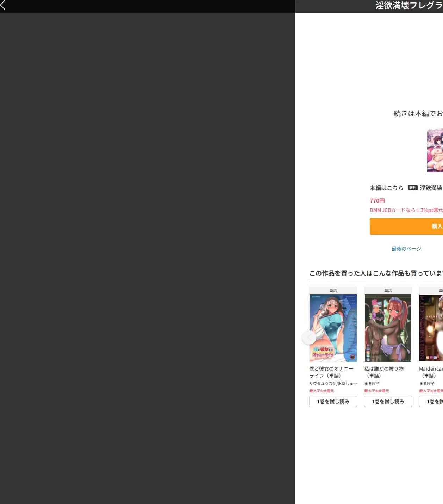Image resolution: width=443 pixels, height=504 pixels.
Task: Open the title link beside 本編はこちら
Action: click(431, 188)
